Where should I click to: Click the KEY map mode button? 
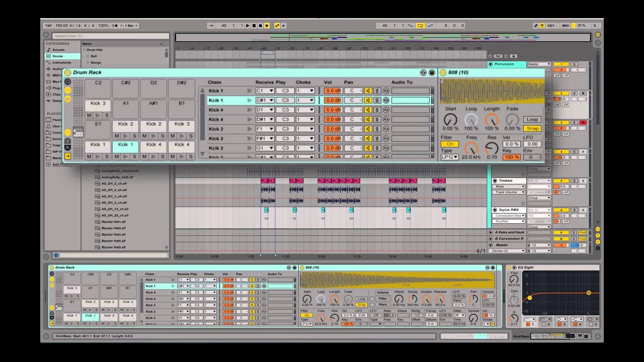point(551,25)
